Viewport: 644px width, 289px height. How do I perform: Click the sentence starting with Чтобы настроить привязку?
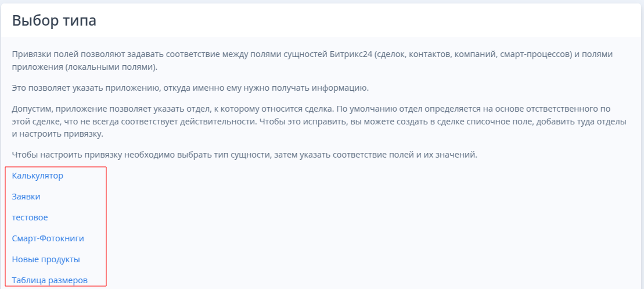tap(244, 155)
